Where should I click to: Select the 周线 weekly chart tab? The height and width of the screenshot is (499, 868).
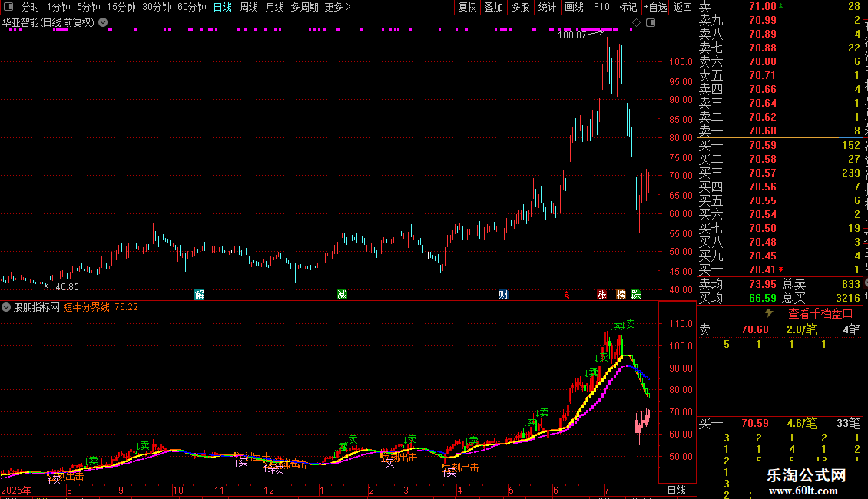pyautogui.click(x=249, y=7)
